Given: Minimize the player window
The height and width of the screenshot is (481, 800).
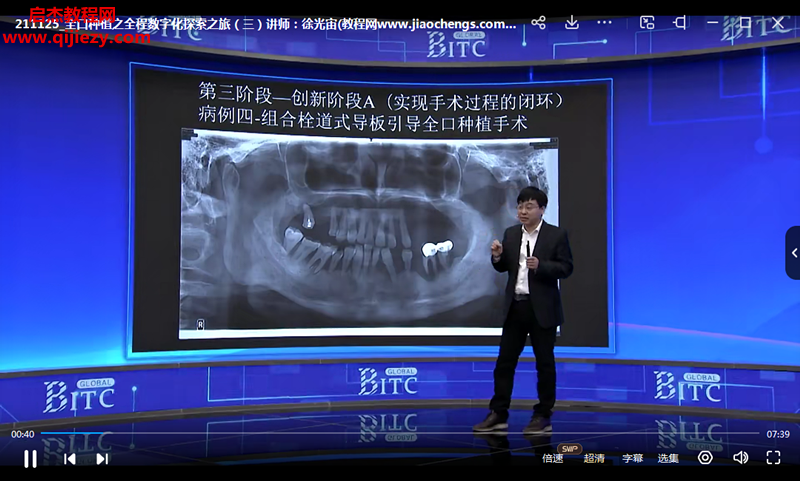Looking at the screenshot, I should [713, 22].
